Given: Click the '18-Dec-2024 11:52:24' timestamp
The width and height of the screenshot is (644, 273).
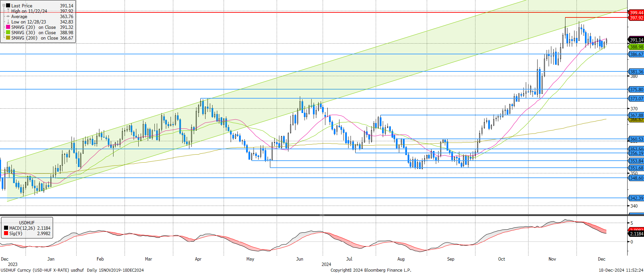Looking at the screenshot, I should click(621, 270).
